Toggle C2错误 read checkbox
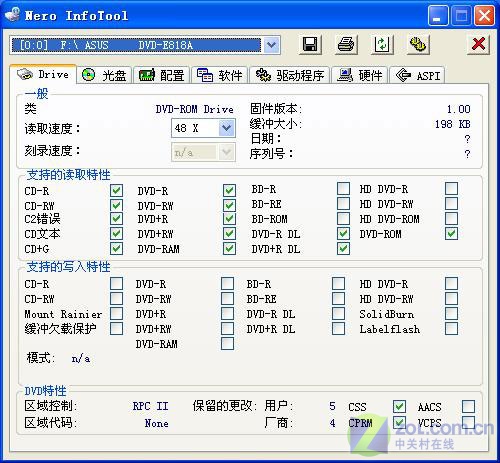Viewport: 500px width, 463px height. coord(116,219)
